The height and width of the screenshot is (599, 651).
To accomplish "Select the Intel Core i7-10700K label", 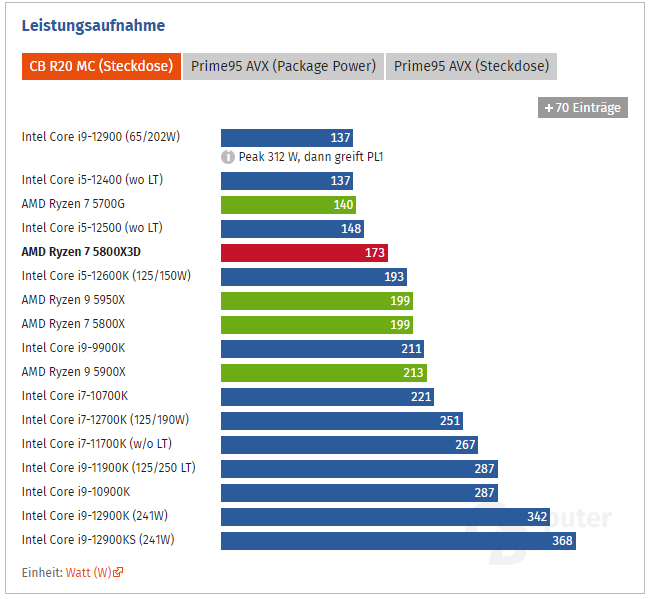I will [x=75, y=396].
